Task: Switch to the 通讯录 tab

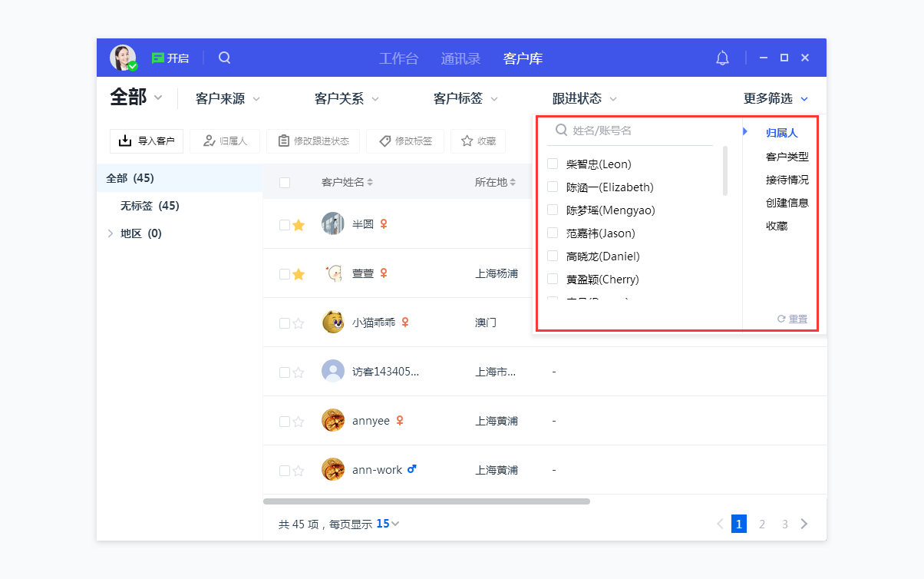Action: (x=460, y=58)
